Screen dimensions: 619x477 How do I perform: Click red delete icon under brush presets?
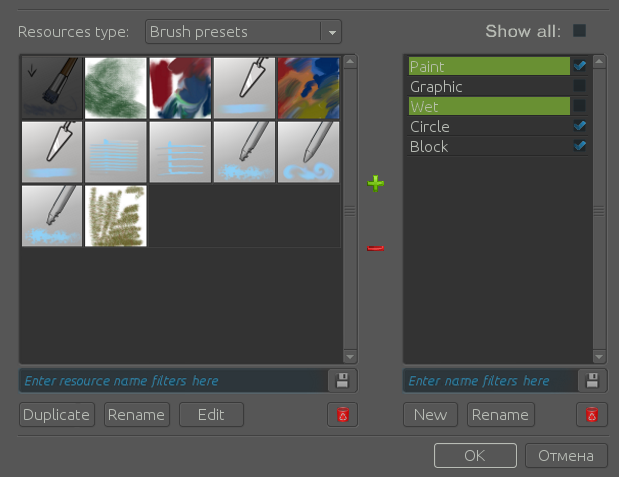(342, 415)
